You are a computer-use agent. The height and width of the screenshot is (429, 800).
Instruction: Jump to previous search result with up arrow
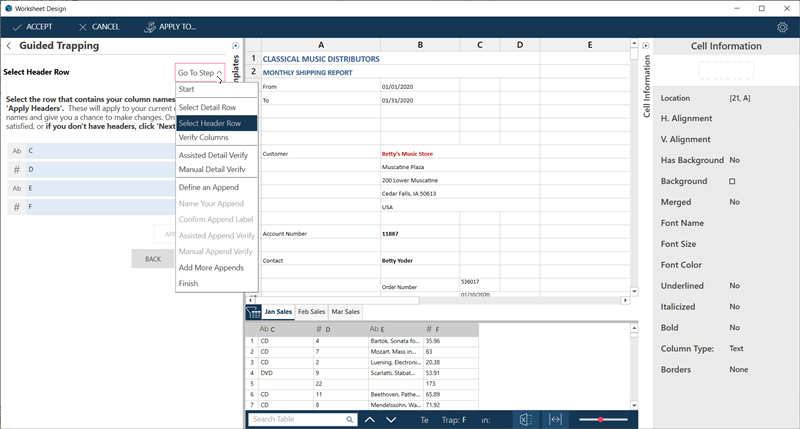click(x=369, y=420)
